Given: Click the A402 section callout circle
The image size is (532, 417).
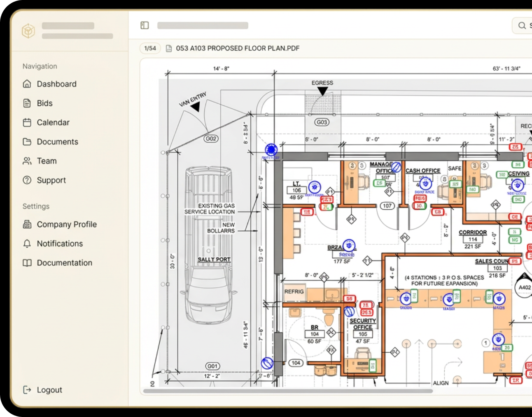Looking at the screenshot, I should pos(525,287).
